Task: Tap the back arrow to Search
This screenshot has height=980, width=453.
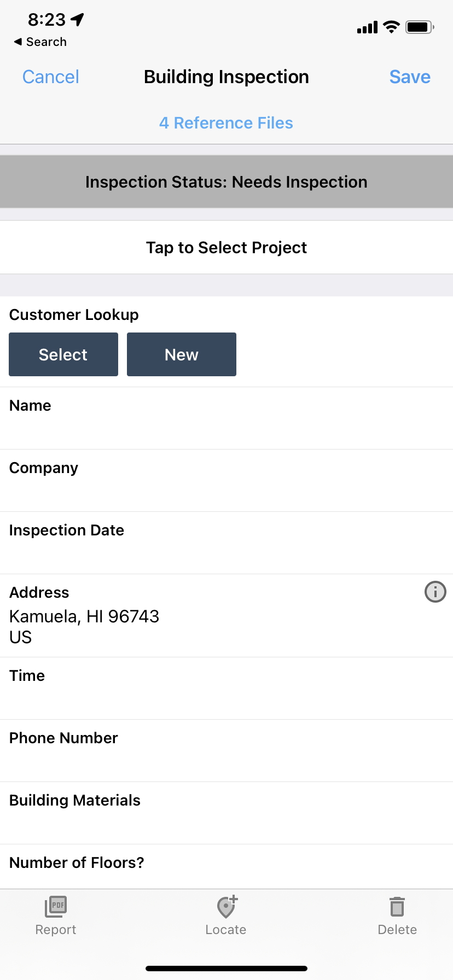Action: point(19,42)
